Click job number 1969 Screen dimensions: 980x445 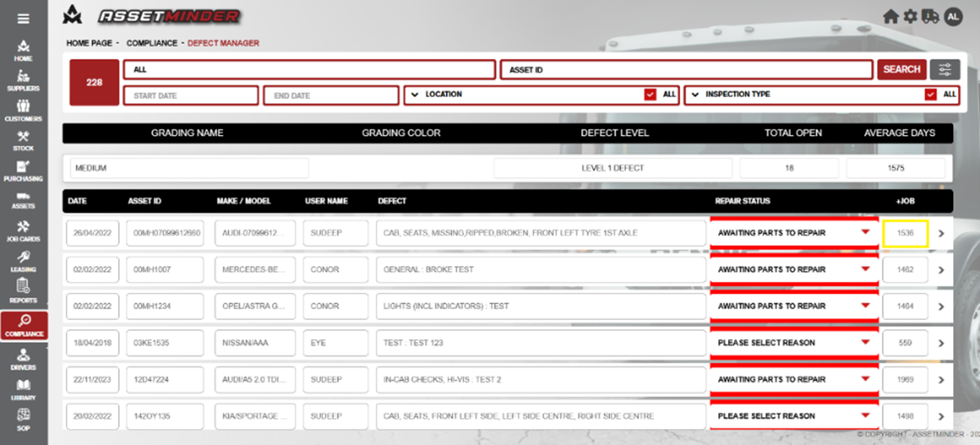905,380
